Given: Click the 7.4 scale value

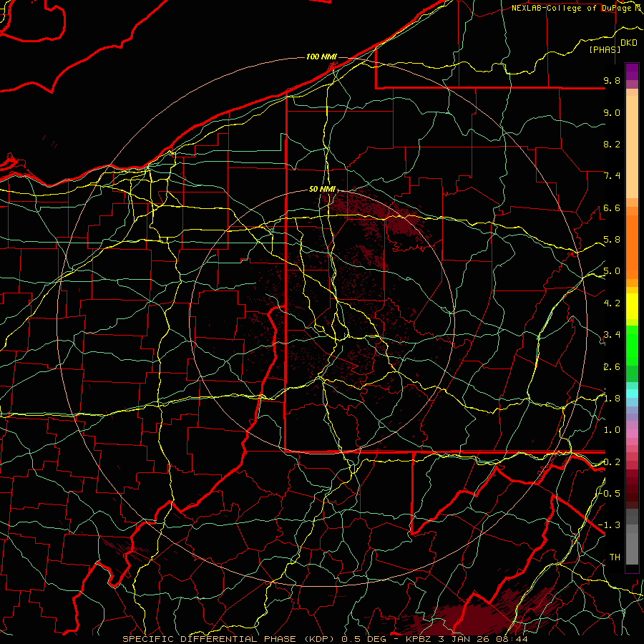Looking at the screenshot, I should pyautogui.click(x=612, y=176).
